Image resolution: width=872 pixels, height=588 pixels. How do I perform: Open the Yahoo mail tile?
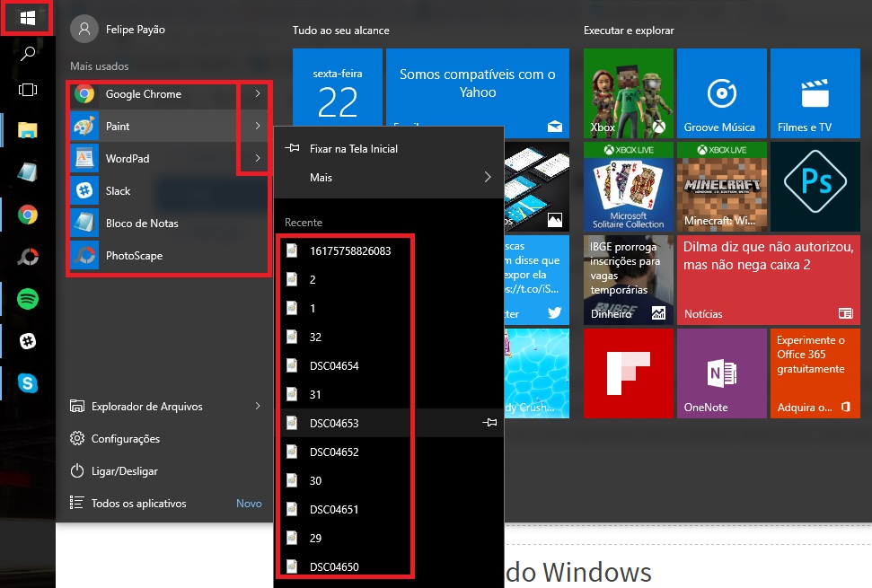(x=478, y=87)
